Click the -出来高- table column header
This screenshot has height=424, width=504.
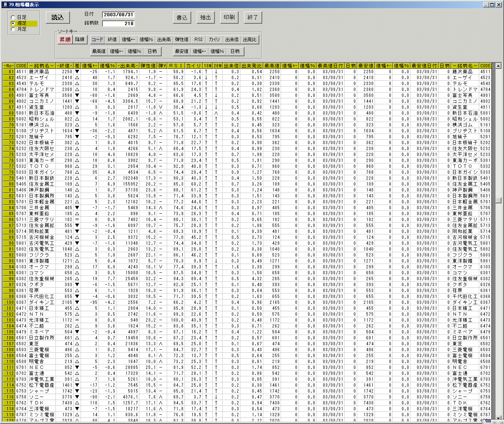(x=128, y=66)
